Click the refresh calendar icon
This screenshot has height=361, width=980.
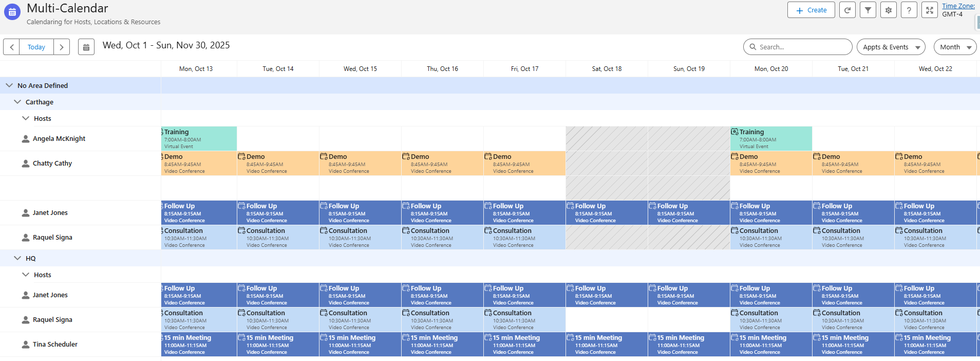coord(847,10)
